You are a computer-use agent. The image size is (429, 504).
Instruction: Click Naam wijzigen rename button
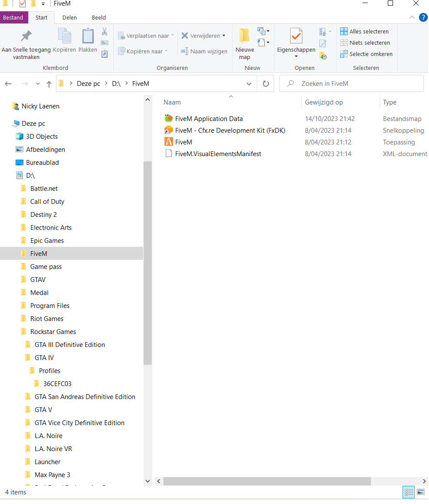(204, 51)
